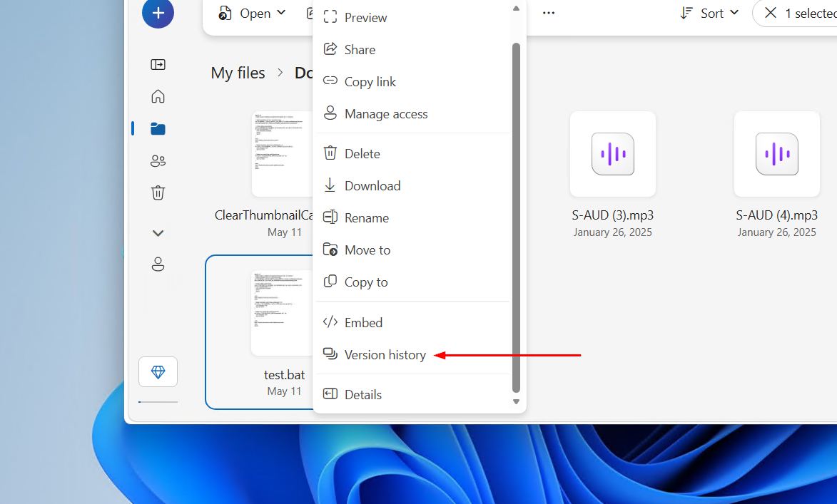
Task: Click the blue plus Add new button
Action: pyautogui.click(x=158, y=13)
